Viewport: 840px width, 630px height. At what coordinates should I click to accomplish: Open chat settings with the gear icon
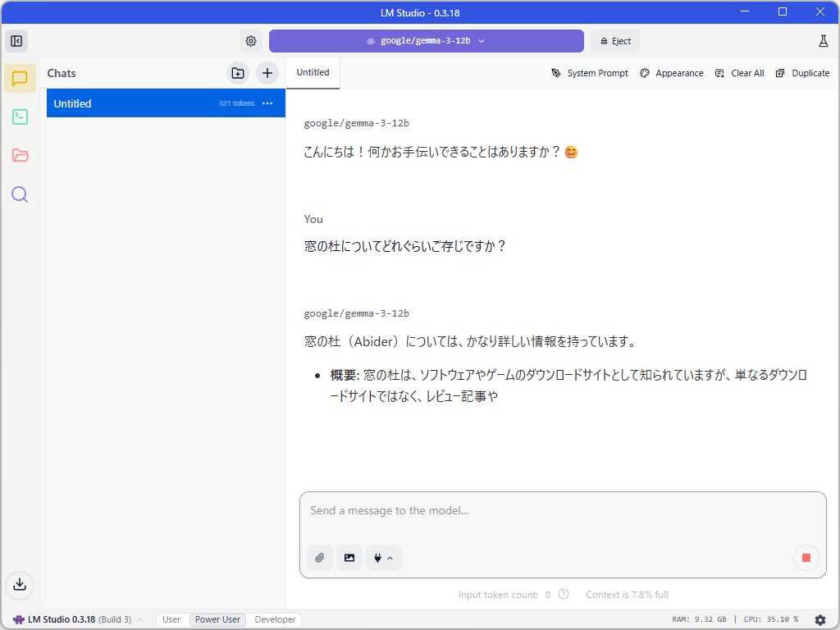coord(251,40)
